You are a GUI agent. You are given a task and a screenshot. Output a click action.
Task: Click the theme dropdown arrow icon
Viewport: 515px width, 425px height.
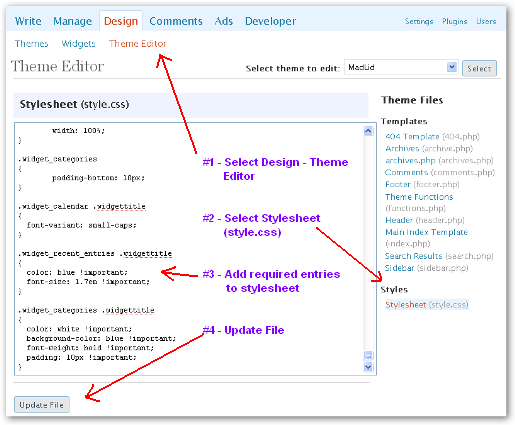(x=452, y=67)
